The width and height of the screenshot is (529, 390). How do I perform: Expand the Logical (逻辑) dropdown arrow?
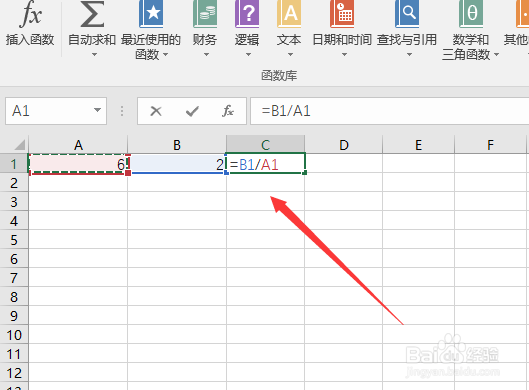click(248, 54)
